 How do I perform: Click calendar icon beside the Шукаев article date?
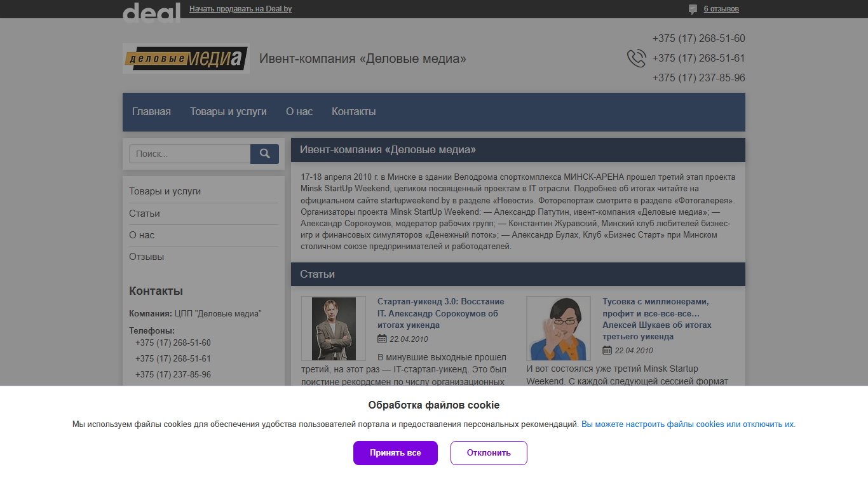click(x=607, y=350)
